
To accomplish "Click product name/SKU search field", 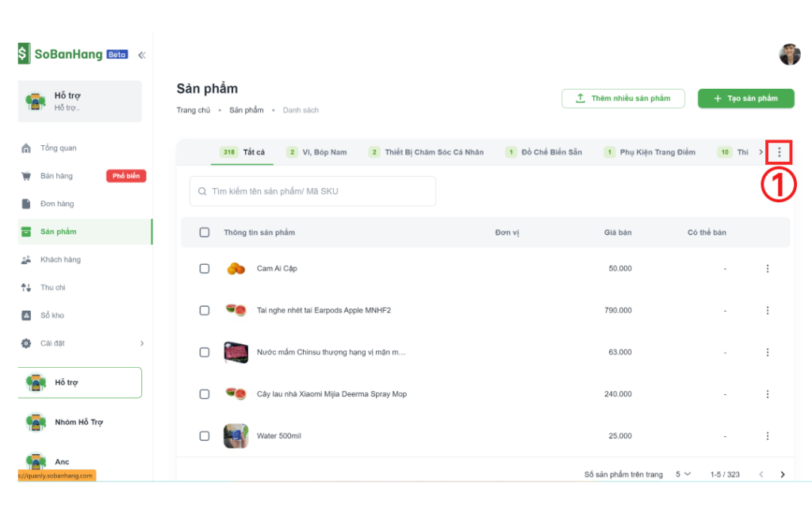I will pos(313,191).
